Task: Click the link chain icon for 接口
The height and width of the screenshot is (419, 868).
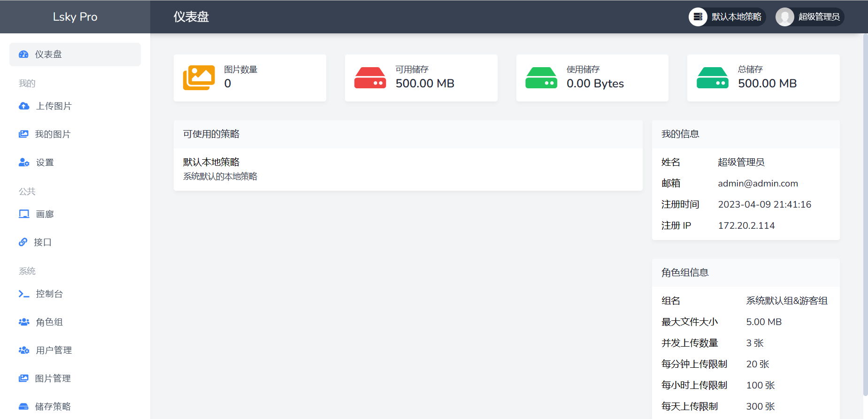Action: pyautogui.click(x=23, y=242)
